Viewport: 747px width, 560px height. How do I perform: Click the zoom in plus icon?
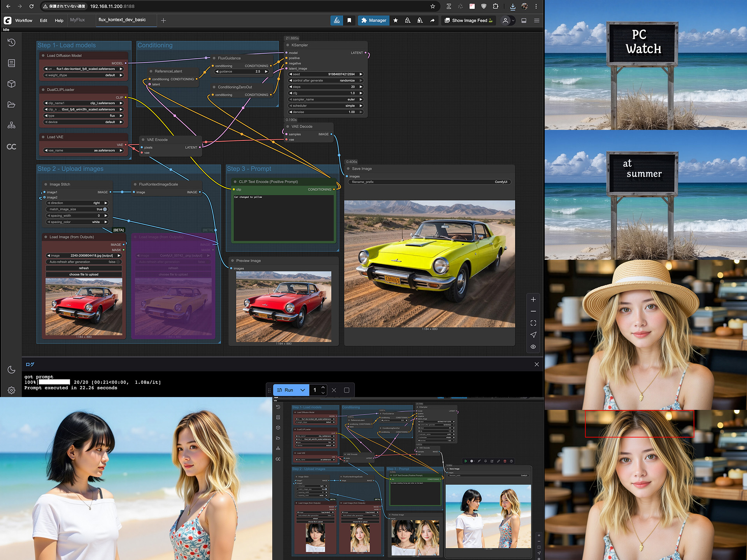[533, 299]
